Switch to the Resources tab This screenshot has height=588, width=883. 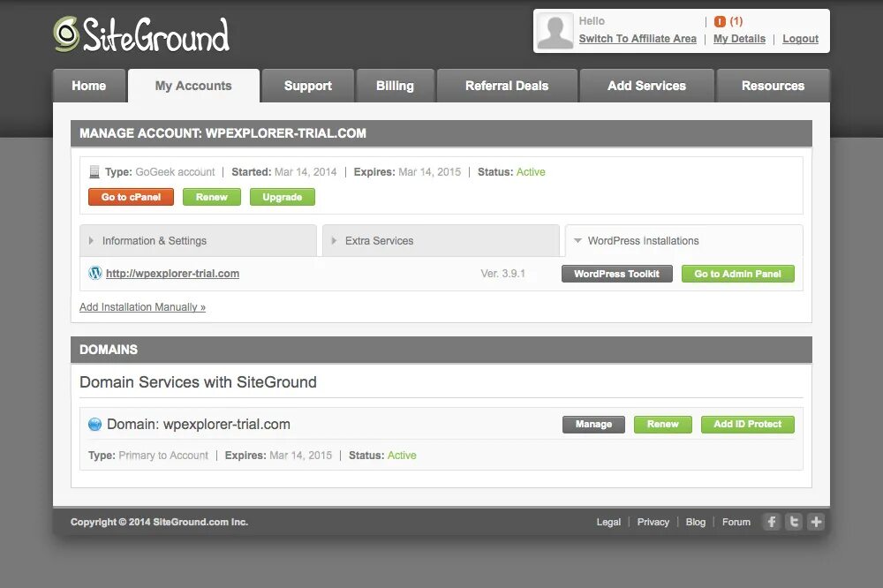click(774, 86)
